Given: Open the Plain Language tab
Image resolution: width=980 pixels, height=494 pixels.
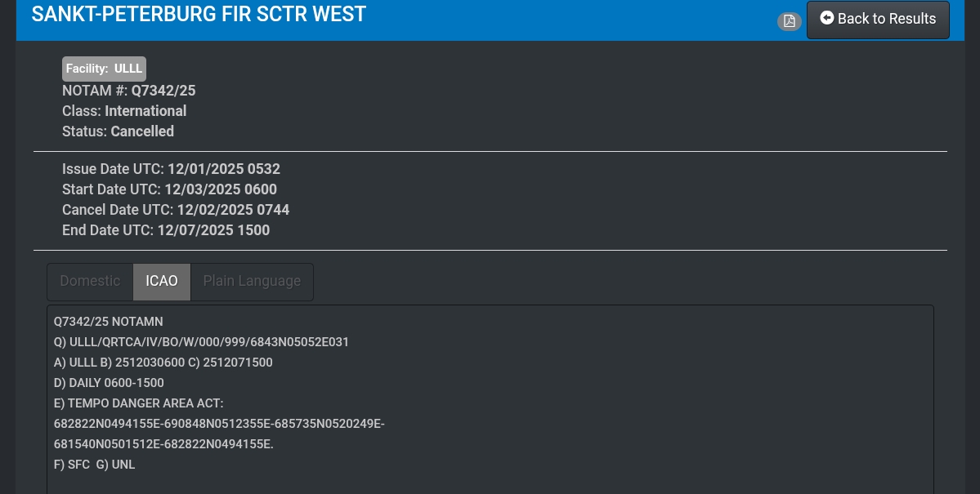Looking at the screenshot, I should coord(252,281).
